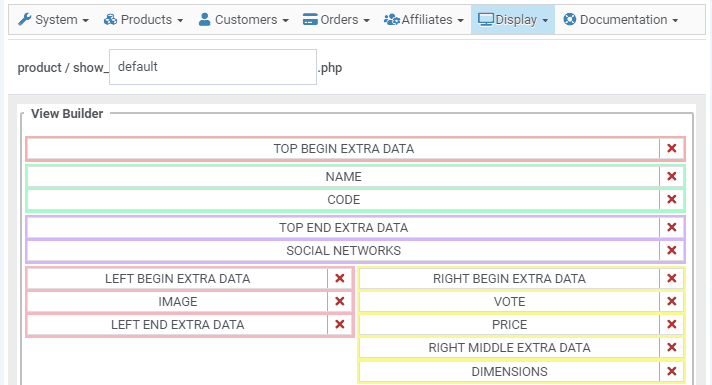Viewport: 712px width, 385px height.
Task: Open the Orders menu
Action: click(x=336, y=20)
